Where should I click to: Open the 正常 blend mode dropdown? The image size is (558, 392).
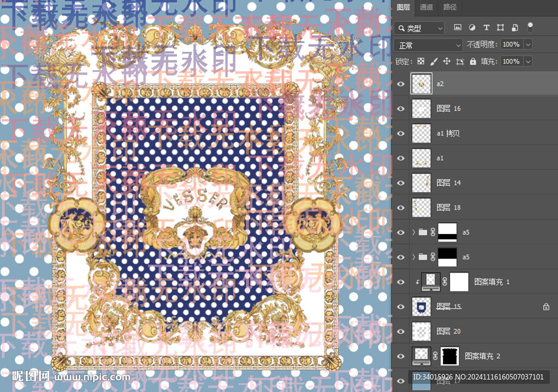coord(428,45)
